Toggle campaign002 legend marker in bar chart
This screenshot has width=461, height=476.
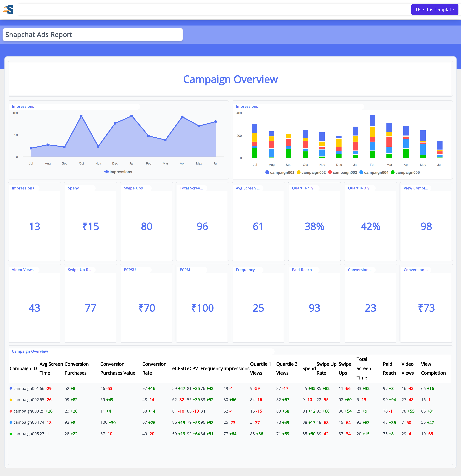(x=298, y=172)
